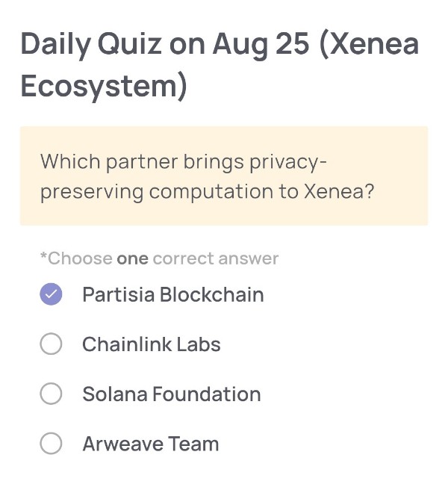
Task: Click the purple checkmark icon beside Partisia Blockchain
Action: point(51,294)
